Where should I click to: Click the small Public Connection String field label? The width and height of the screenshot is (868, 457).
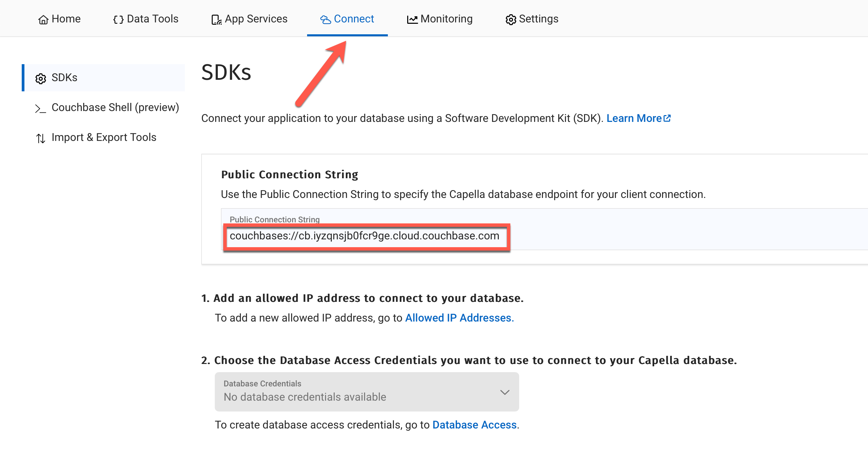click(x=275, y=219)
